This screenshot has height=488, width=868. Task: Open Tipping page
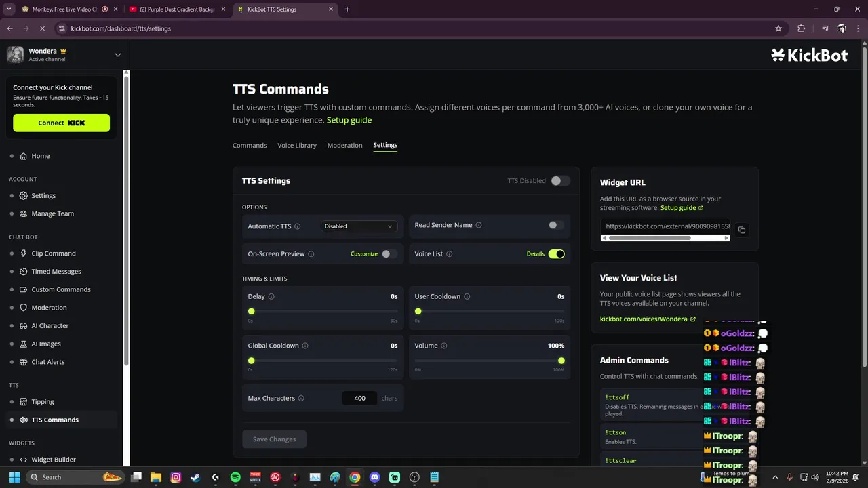[x=42, y=401]
